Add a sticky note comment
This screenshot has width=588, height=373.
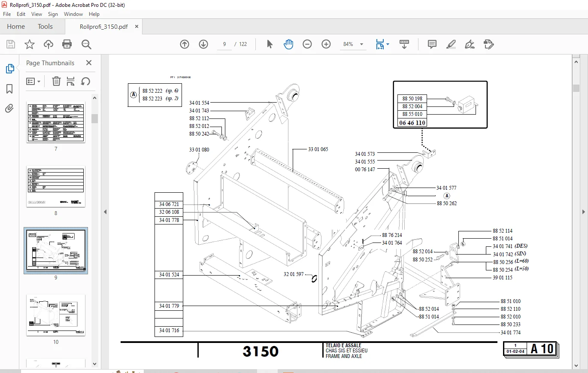coord(432,44)
